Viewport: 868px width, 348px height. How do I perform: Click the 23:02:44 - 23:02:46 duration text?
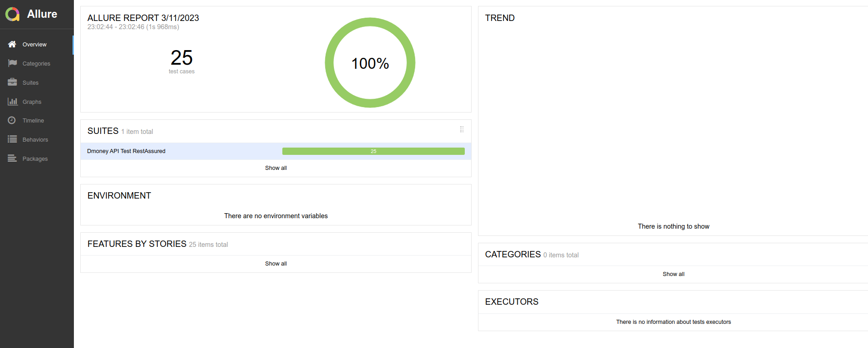pos(133,27)
